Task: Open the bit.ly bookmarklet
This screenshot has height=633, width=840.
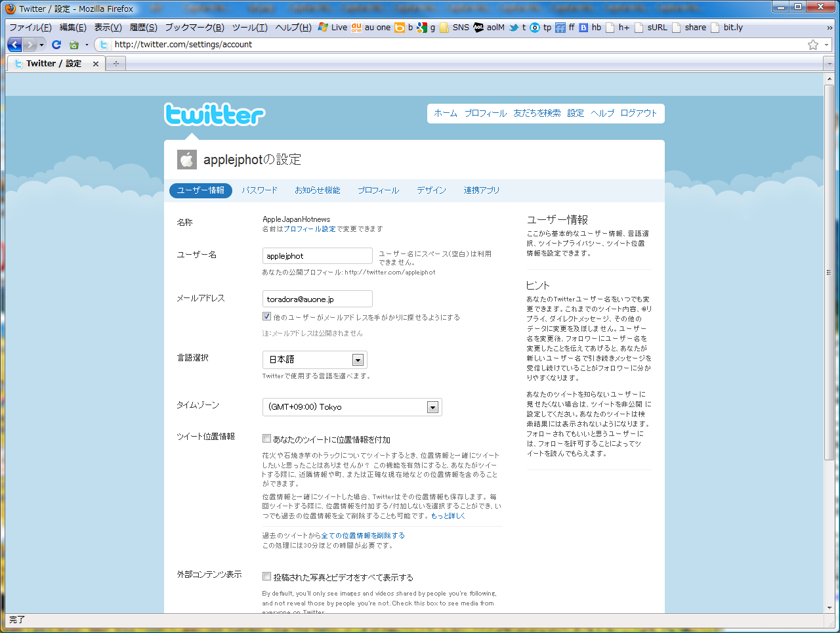Action: click(x=727, y=28)
